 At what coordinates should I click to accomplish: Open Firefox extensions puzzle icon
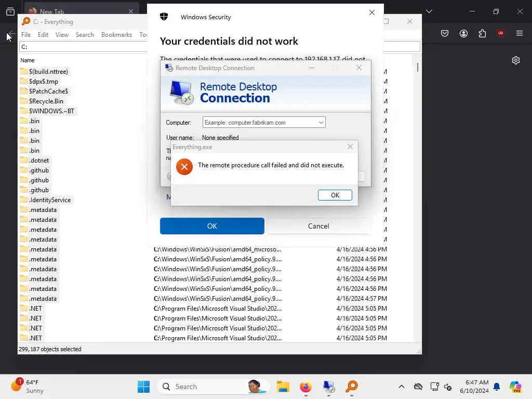(482, 33)
